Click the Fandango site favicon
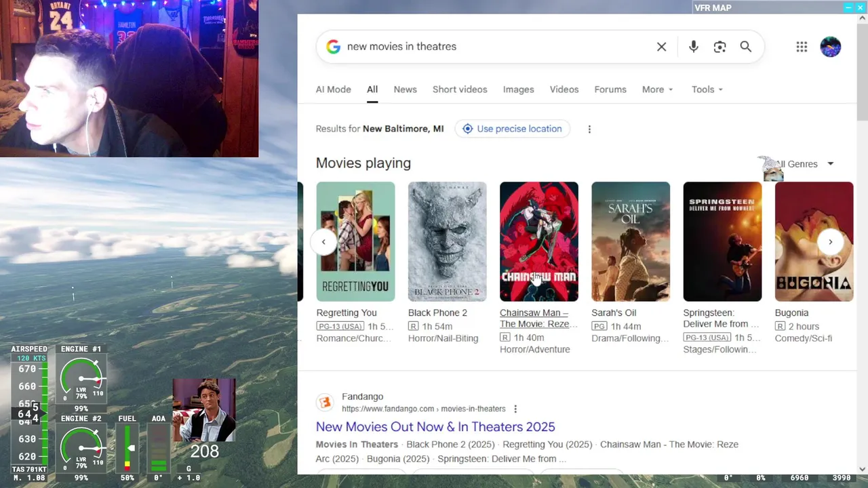Image resolution: width=868 pixels, height=488 pixels. tap(325, 403)
